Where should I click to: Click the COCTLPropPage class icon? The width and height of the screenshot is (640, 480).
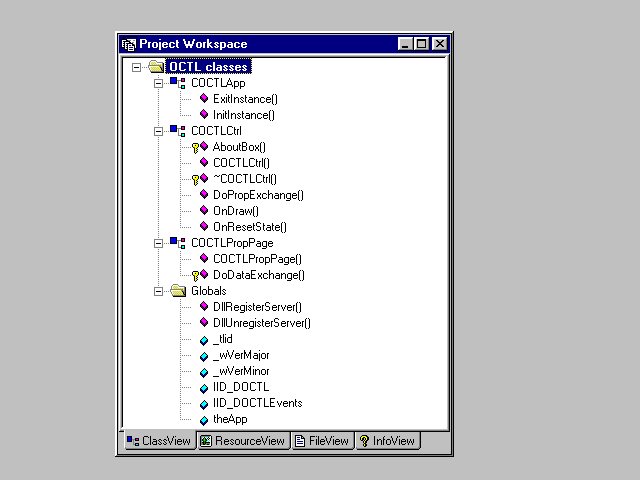tap(177, 243)
